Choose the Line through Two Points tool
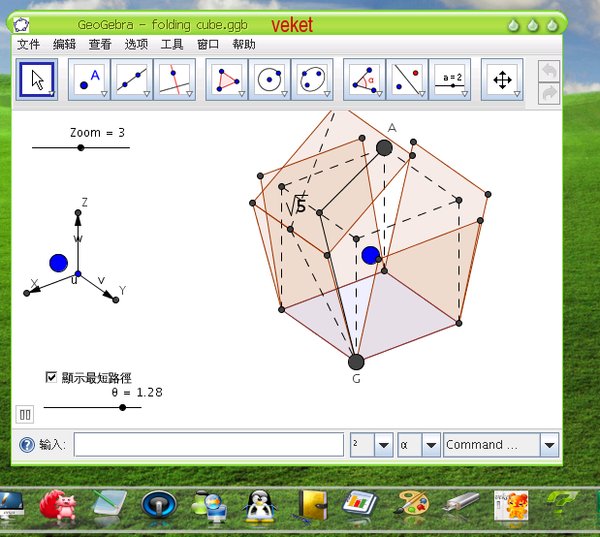 tap(132, 80)
